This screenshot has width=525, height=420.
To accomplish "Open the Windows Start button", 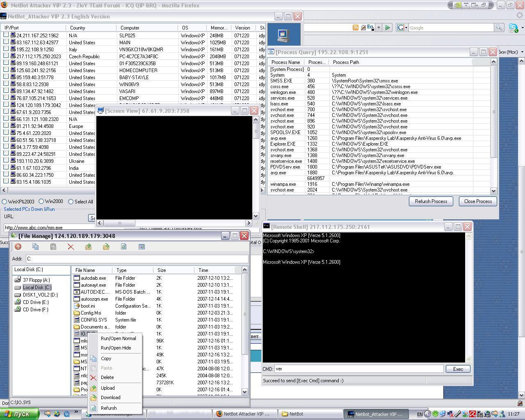I will (20, 414).
